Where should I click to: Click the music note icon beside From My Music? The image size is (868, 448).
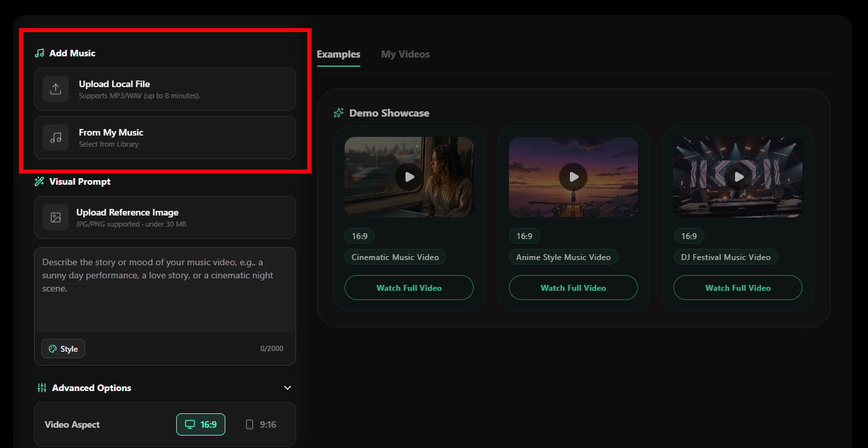(x=56, y=138)
